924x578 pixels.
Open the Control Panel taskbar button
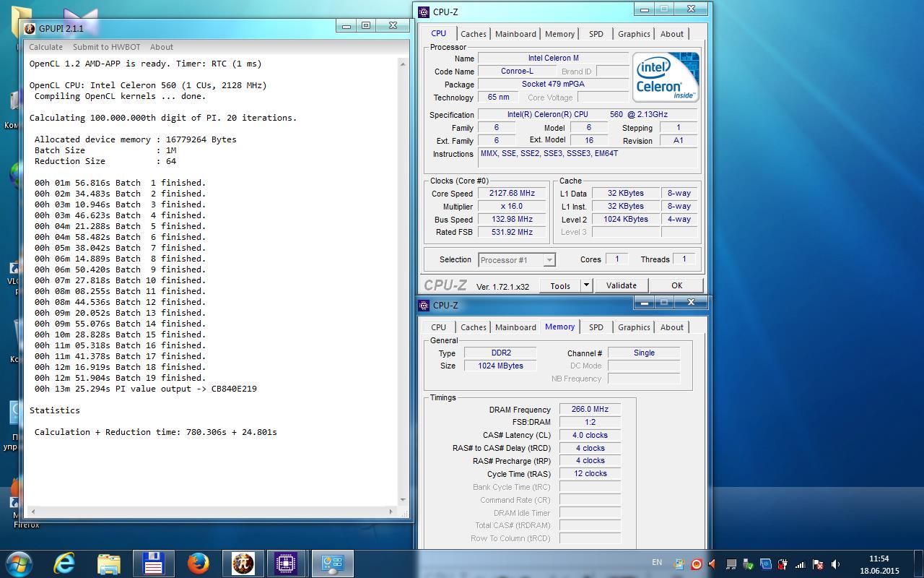(331, 563)
